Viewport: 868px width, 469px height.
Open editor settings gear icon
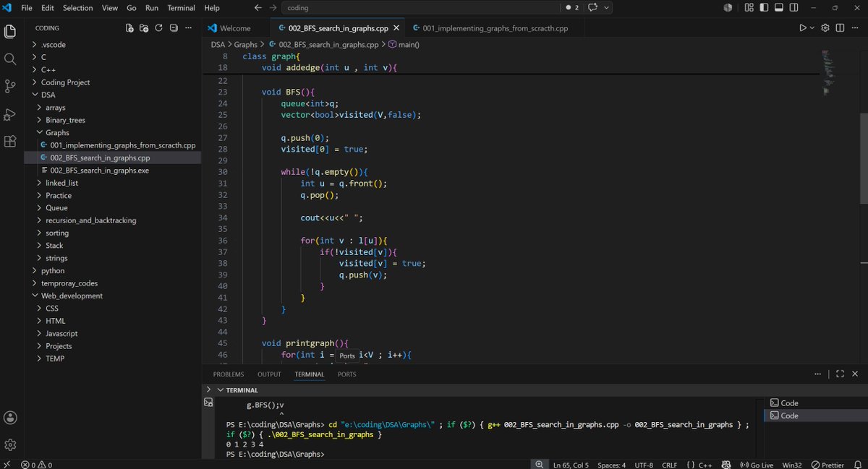point(825,28)
